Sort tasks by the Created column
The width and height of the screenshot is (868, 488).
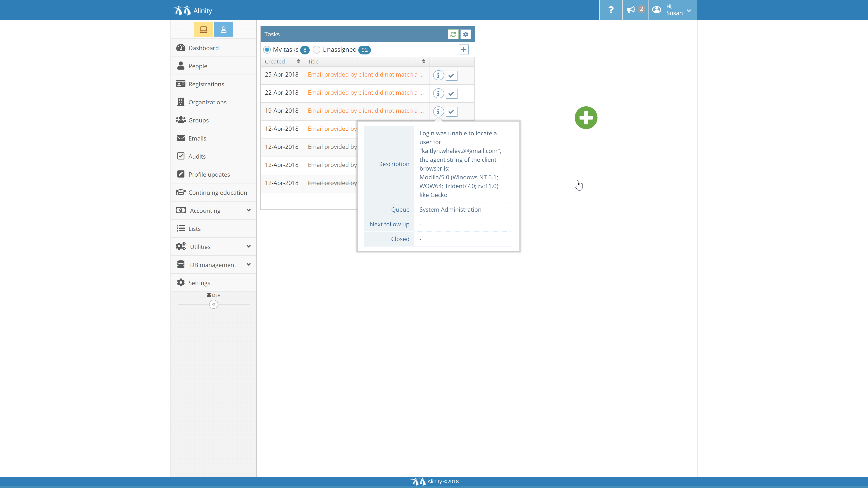click(x=282, y=62)
